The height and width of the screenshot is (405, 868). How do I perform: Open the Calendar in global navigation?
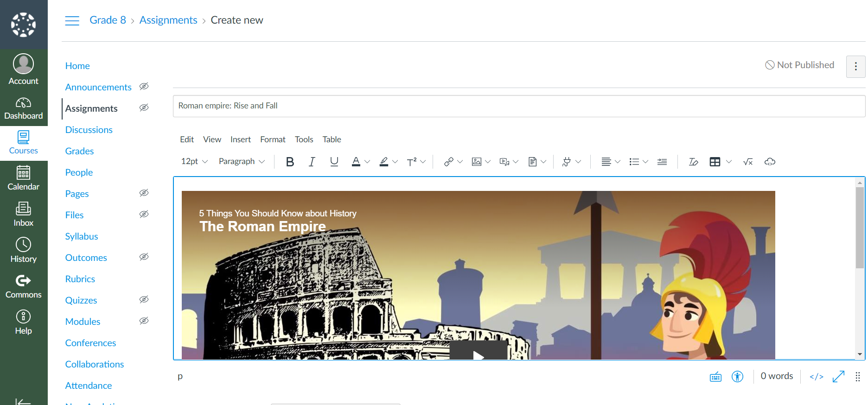pos(24,178)
